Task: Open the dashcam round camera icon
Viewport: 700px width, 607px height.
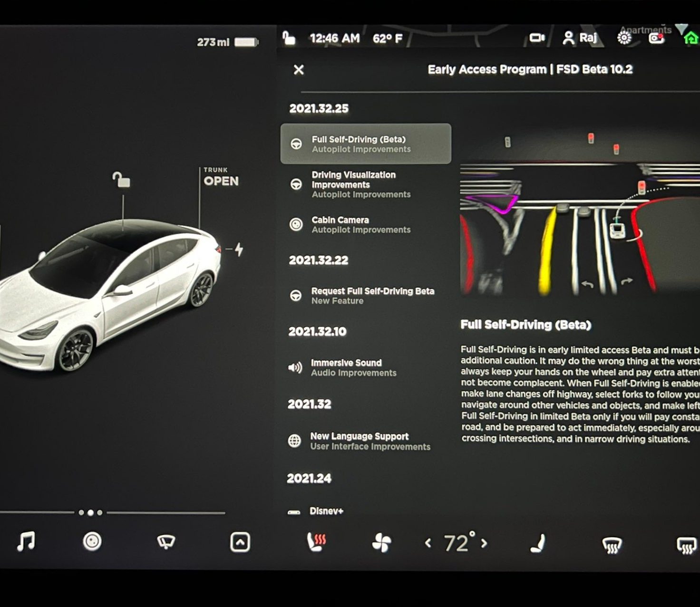Action: (92, 541)
